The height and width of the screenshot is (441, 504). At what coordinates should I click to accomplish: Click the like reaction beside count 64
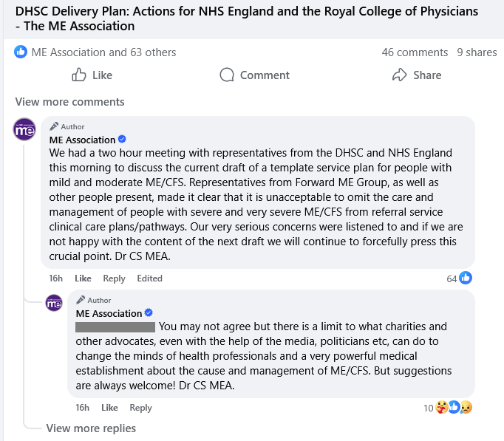[466, 278]
